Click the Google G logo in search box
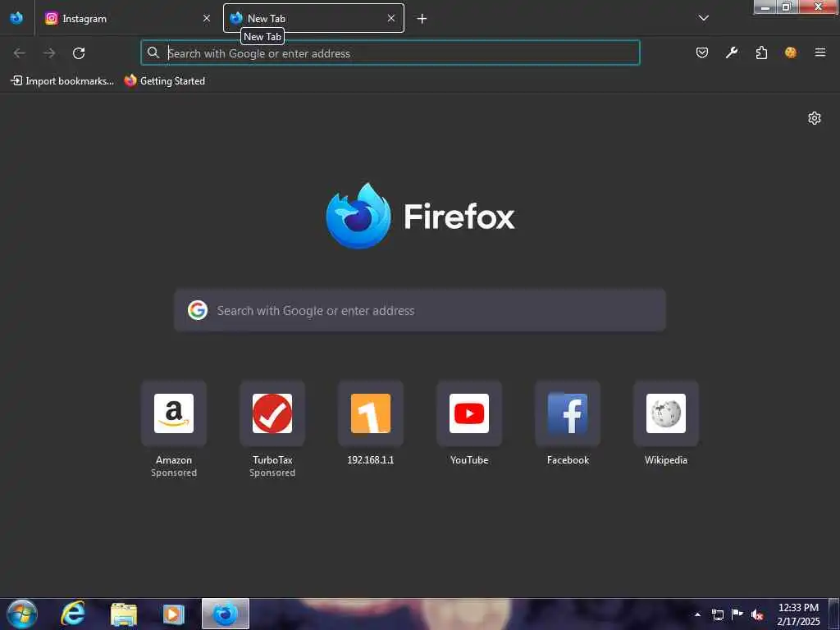This screenshot has width=840, height=630. (x=198, y=310)
